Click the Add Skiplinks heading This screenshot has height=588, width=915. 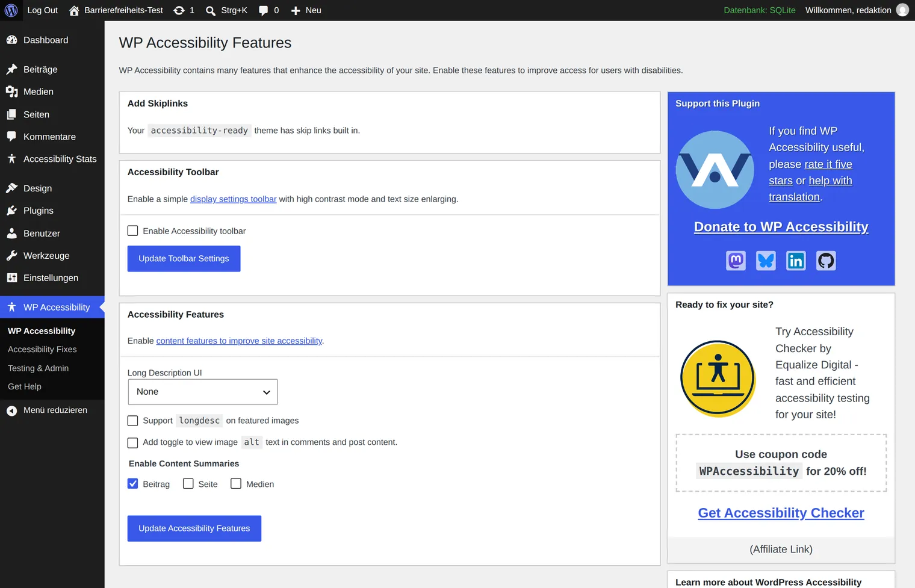158,104
